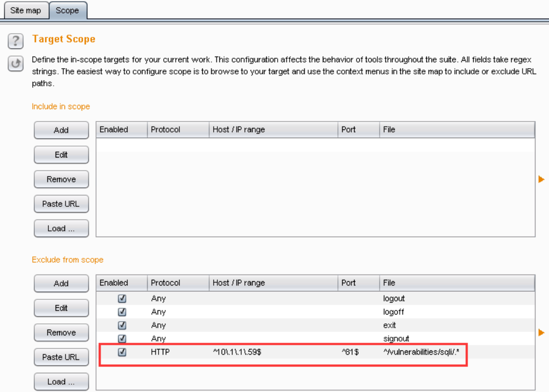Click Enabled column header in Exclude table
549x392 pixels.
click(122, 283)
